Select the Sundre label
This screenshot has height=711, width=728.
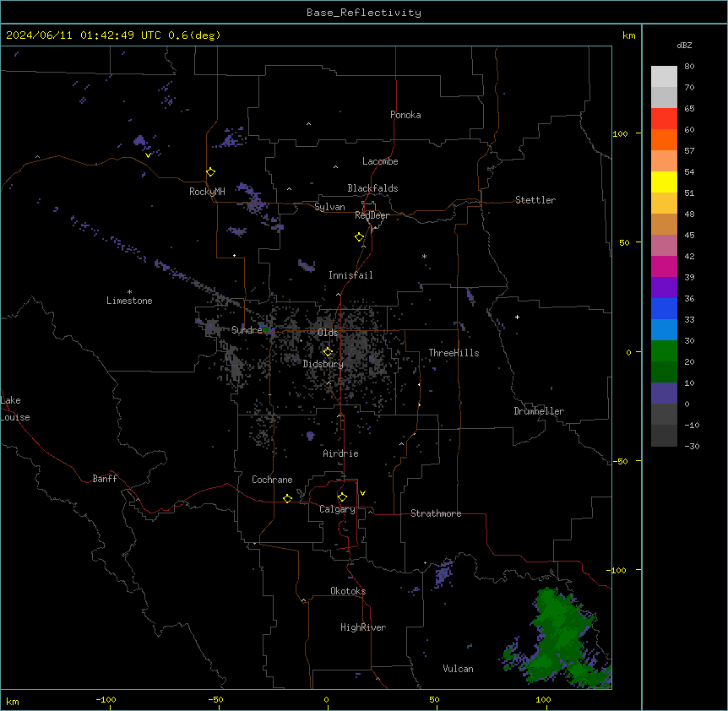(247, 330)
